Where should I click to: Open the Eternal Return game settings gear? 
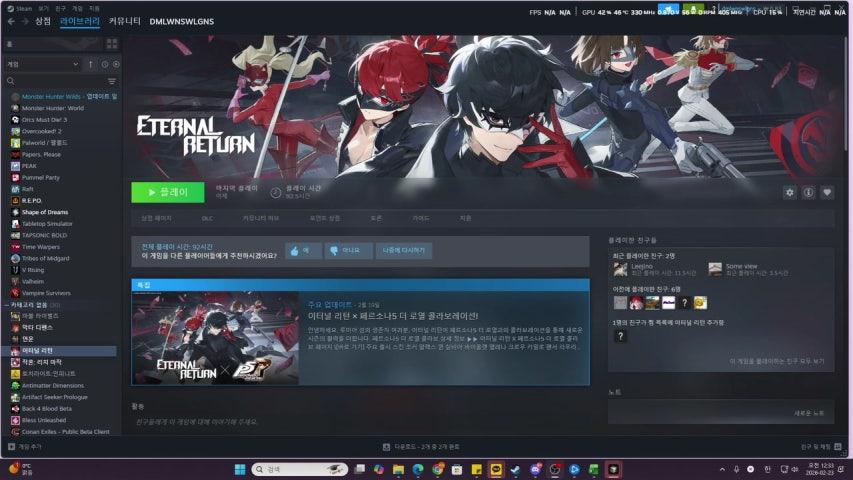click(x=789, y=192)
